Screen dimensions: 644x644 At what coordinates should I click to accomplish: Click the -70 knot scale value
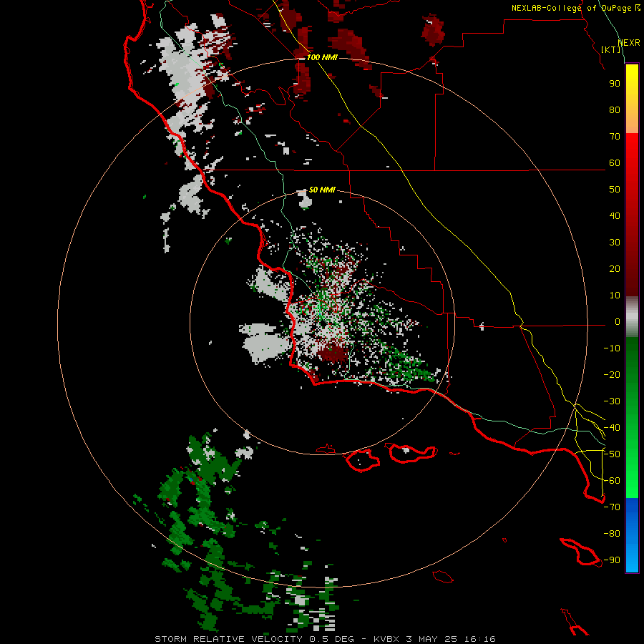click(612, 507)
